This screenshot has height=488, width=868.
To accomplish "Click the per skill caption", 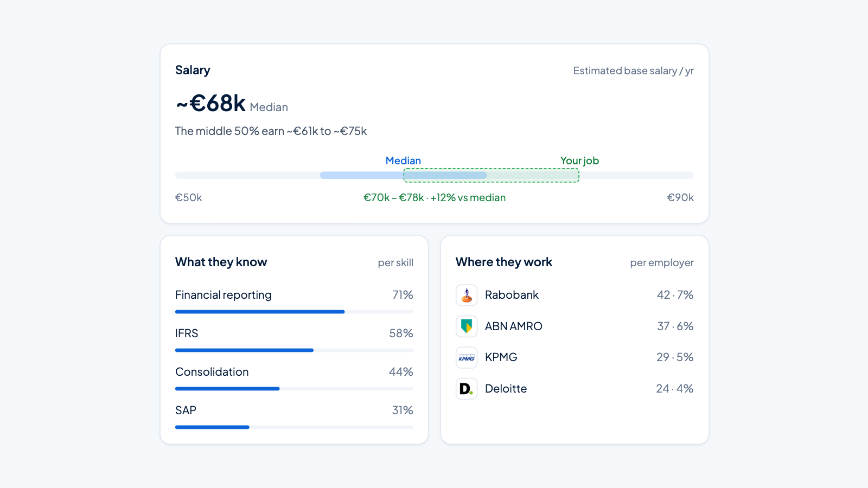I will pos(395,263).
